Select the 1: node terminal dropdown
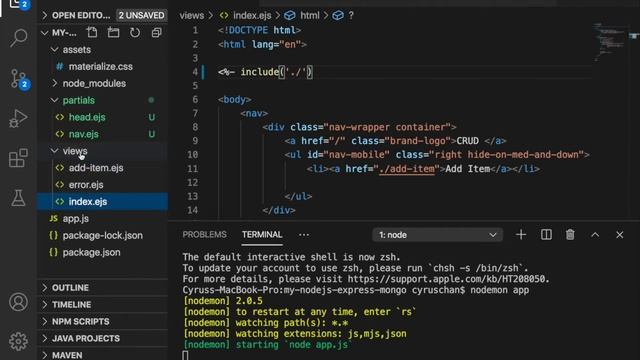Viewport: 640px width, 360px height. click(438, 235)
